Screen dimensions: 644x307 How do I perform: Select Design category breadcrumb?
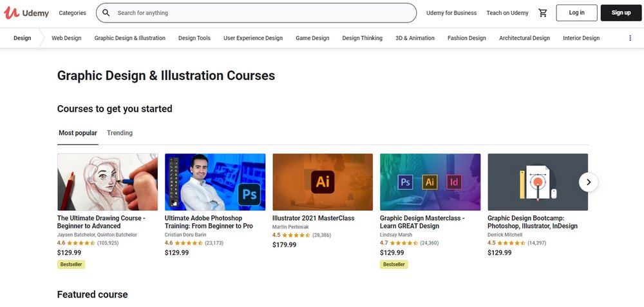[x=22, y=38]
